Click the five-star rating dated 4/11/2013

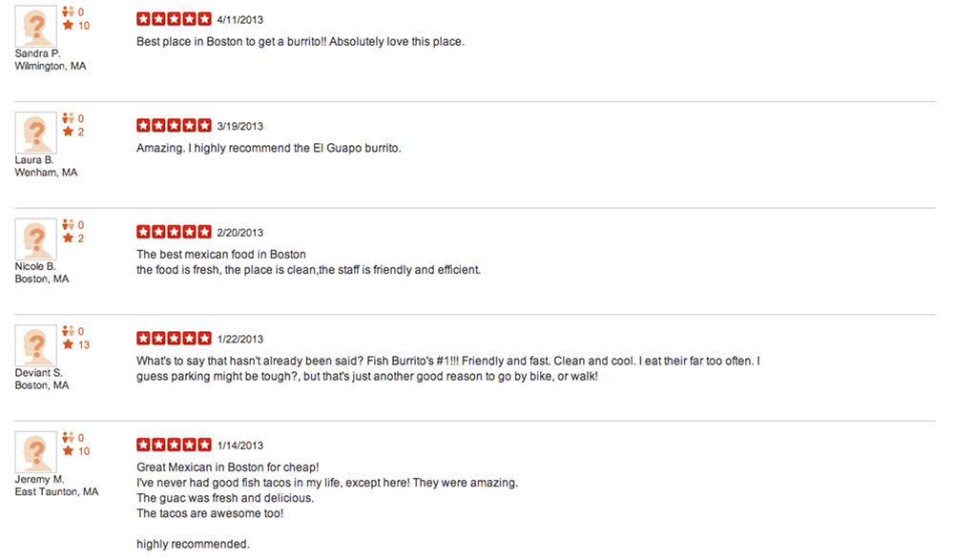(174, 19)
